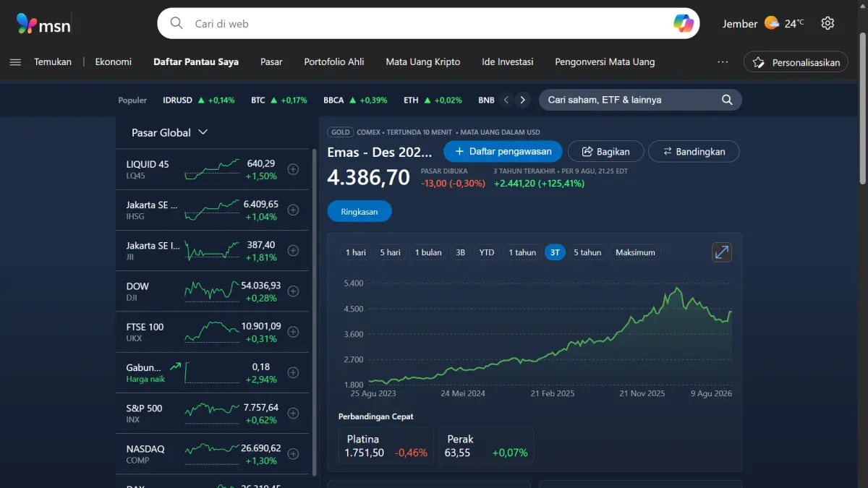Add NASDAQ to watchlist

click(x=293, y=454)
